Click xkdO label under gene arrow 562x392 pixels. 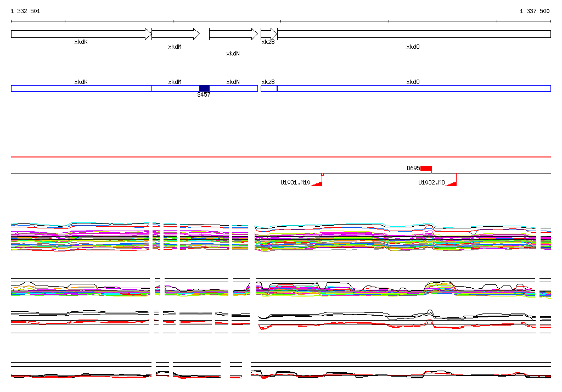(x=413, y=47)
